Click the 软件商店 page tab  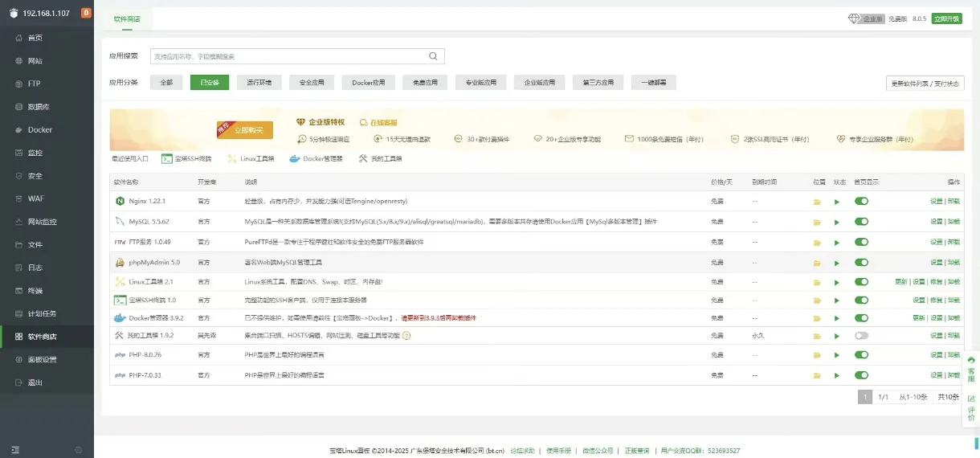tap(127, 19)
